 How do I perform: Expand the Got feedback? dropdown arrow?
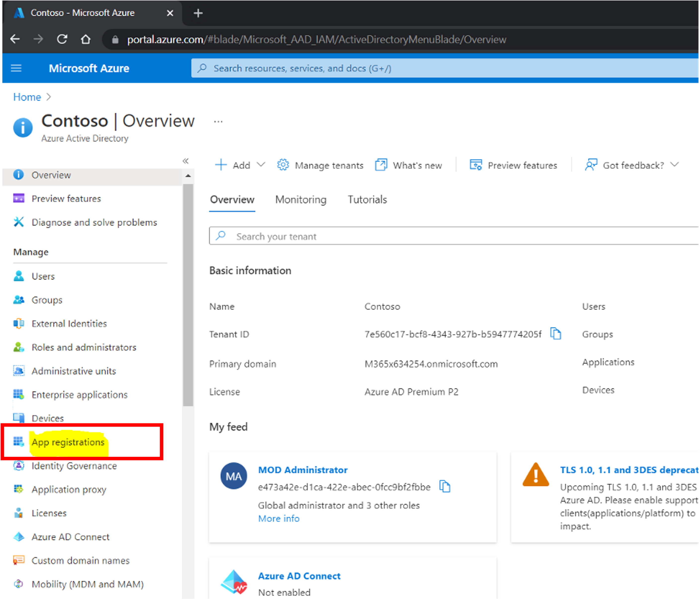click(674, 165)
